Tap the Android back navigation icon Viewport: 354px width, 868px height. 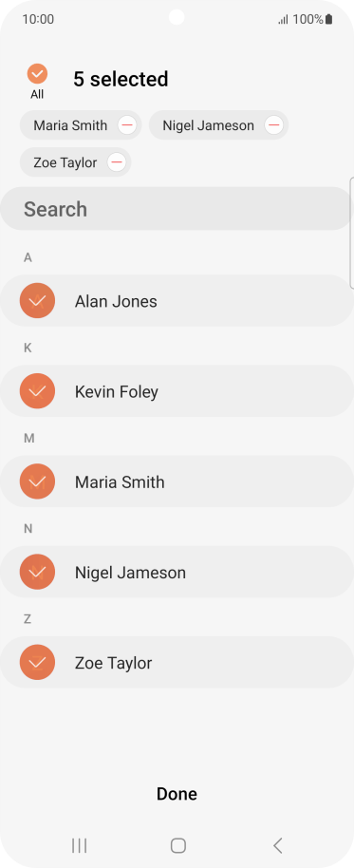click(x=278, y=845)
